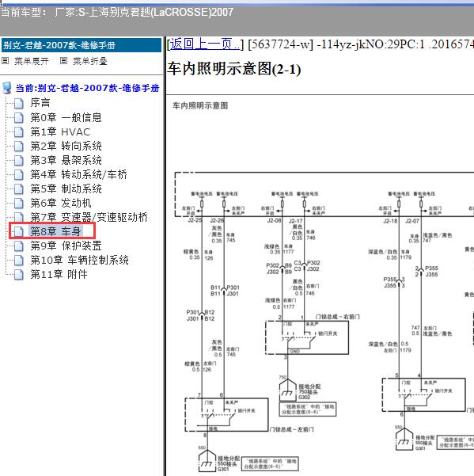Click the 车内照明示意图(2-1) page title
This screenshot has width=474, height=476.
(x=233, y=69)
